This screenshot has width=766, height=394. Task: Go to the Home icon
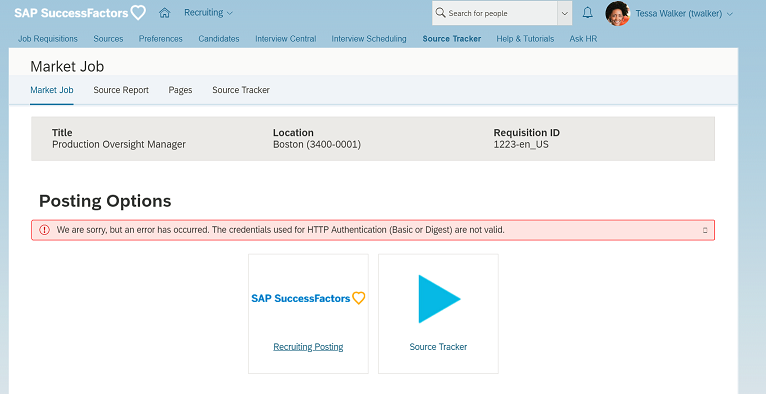tap(165, 13)
